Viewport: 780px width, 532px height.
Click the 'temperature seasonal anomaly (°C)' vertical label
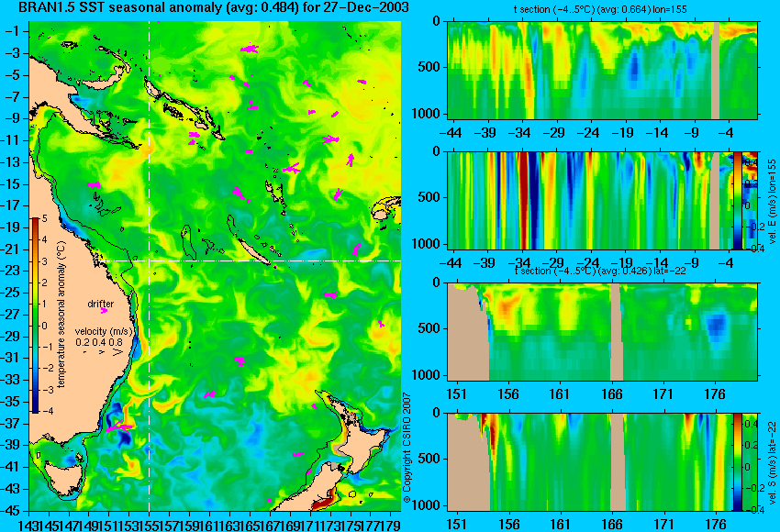(61, 315)
